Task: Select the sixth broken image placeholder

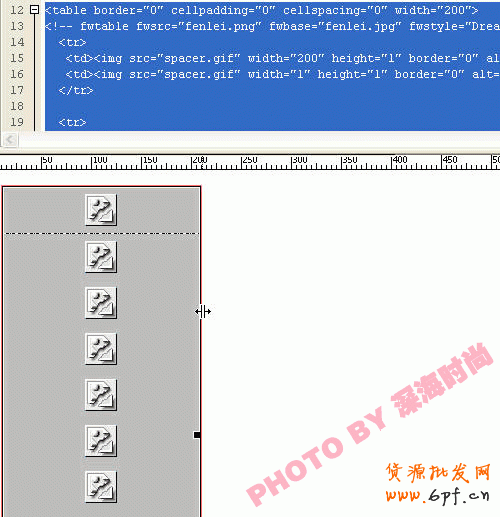Action: pos(101,441)
